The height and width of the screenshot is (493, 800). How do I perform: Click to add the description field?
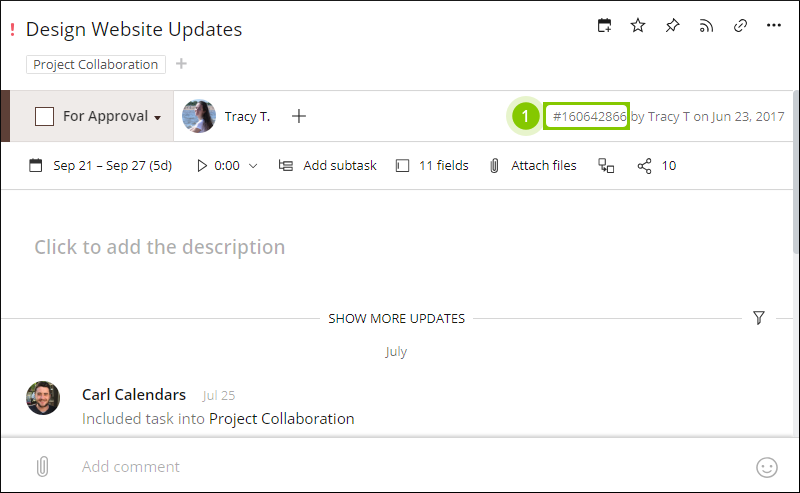click(x=160, y=247)
